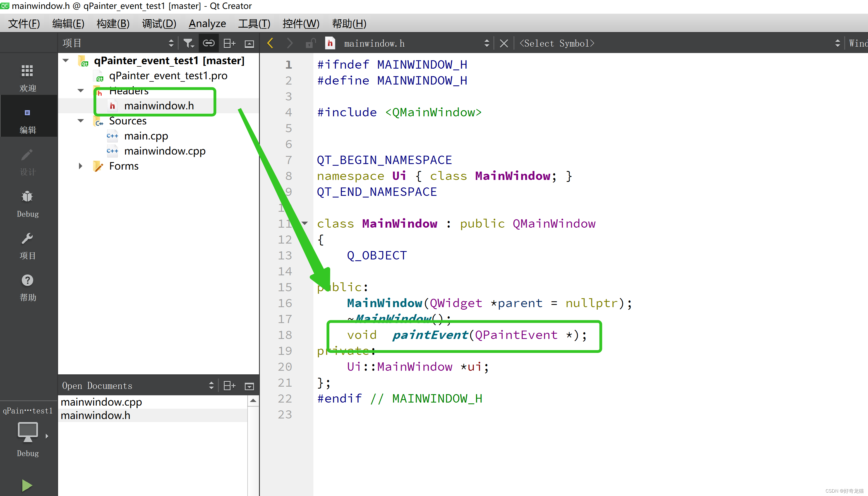Open the 文件(F) menu
Screen dimensions: 868x496
click(x=24, y=23)
